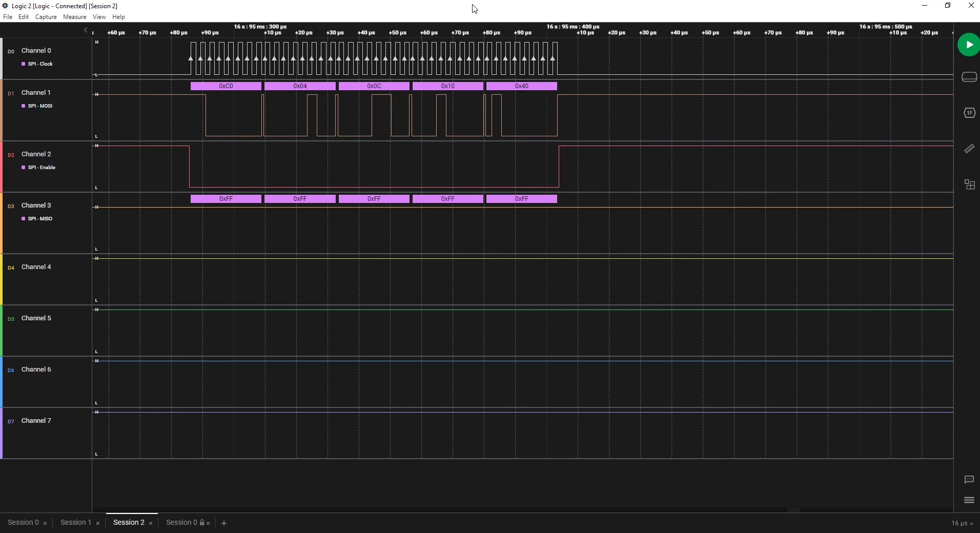Viewport: 980px width, 533px height.
Task: Click the lock icon on the Session 0 tab
Action: (202, 523)
